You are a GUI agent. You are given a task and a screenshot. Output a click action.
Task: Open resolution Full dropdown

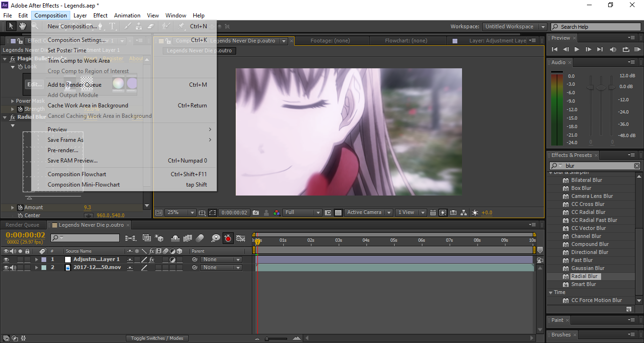pyautogui.click(x=302, y=212)
